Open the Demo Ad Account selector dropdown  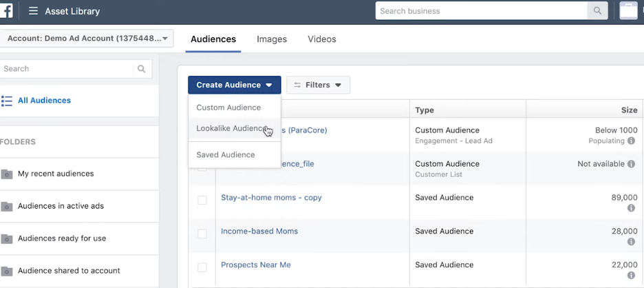click(x=87, y=39)
